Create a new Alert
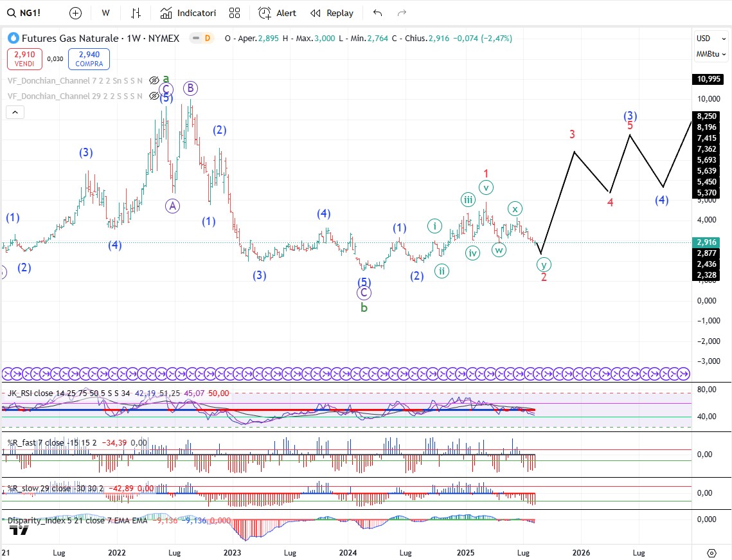The width and height of the screenshot is (732, 560). 278,13
